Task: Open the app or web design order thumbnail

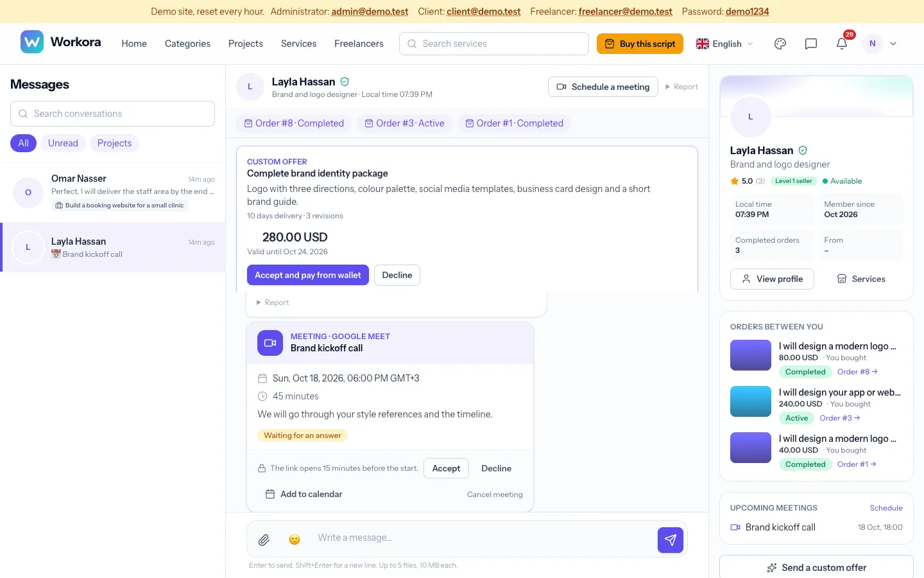Action: 751,401
